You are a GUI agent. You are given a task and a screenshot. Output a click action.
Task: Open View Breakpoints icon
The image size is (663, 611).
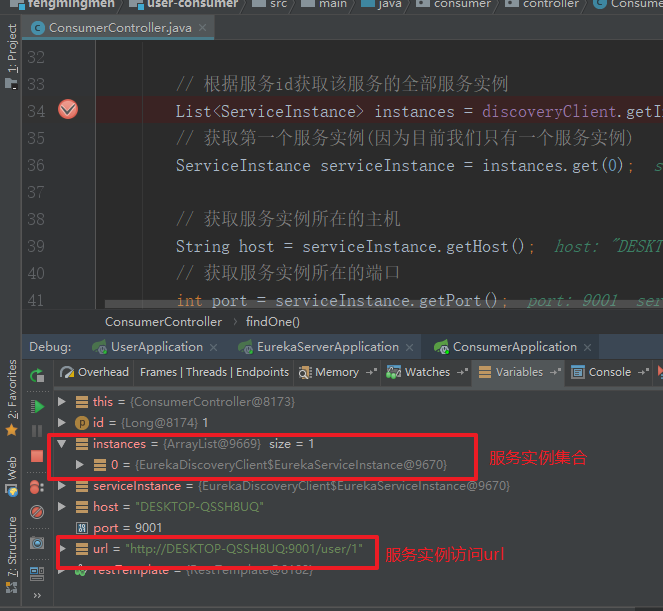pyautogui.click(x=37, y=487)
